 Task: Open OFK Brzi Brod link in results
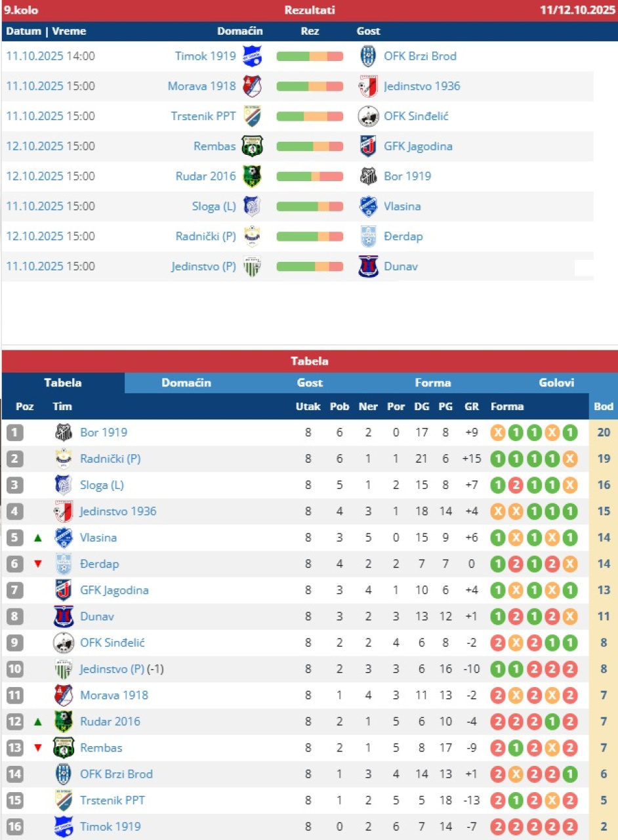[x=420, y=56]
